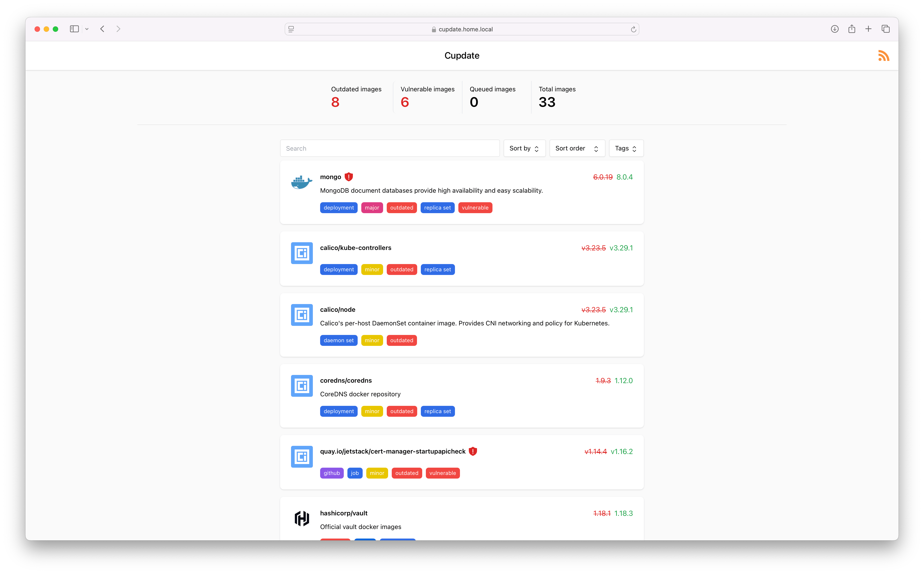This screenshot has height=574, width=924.
Task: Click the vulnerability warning icon on mongo
Action: (x=349, y=177)
